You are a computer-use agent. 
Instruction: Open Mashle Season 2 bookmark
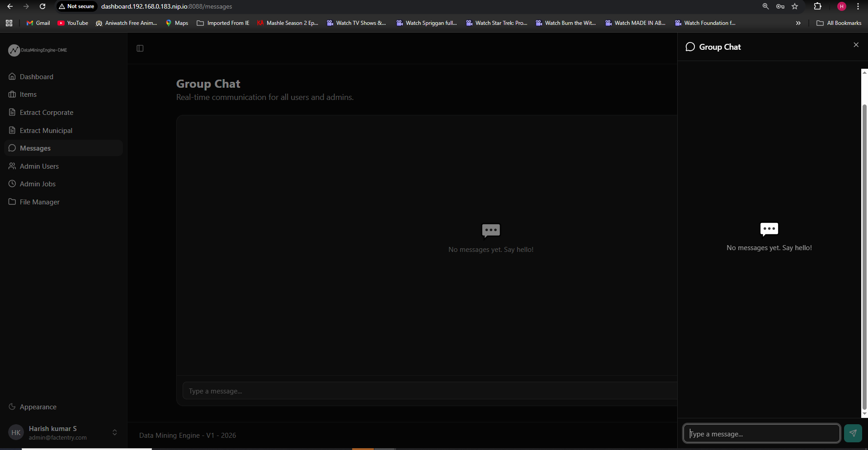pyautogui.click(x=288, y=23)
